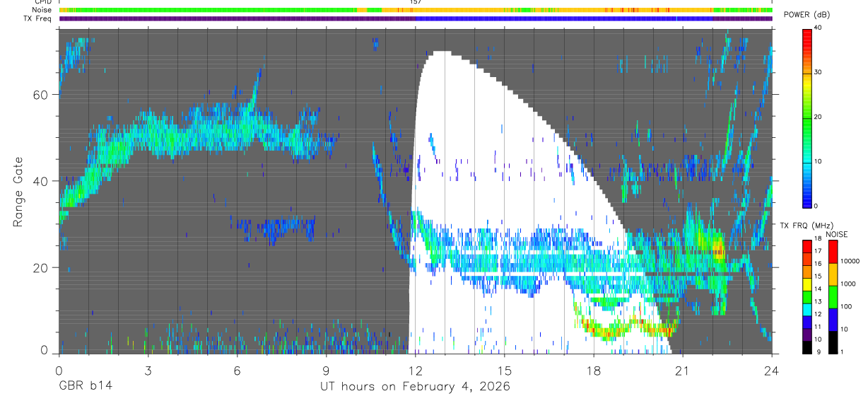Click the orange segment of the NOISE color bar
The image size is (868, 401).
(833, 274)
